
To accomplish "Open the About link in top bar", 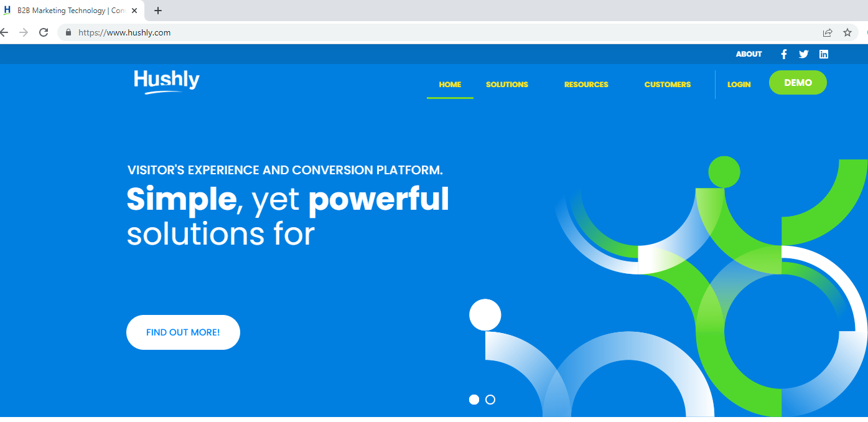I will coord(749,54).
